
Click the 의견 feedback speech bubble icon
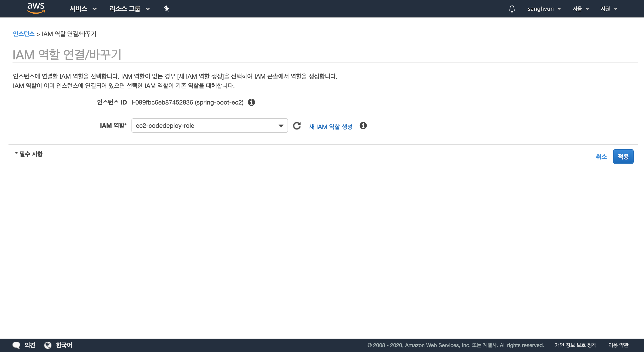tap(17, 345)
